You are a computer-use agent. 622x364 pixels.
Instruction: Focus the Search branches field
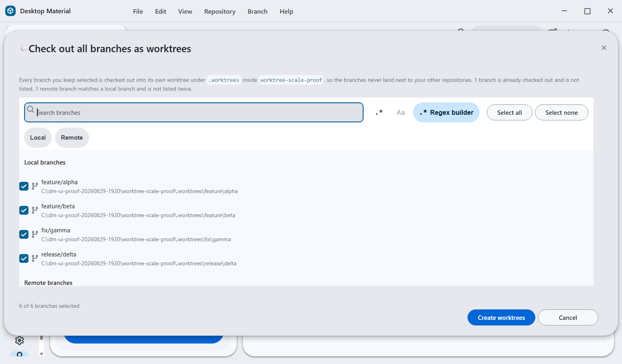[194, 112]
